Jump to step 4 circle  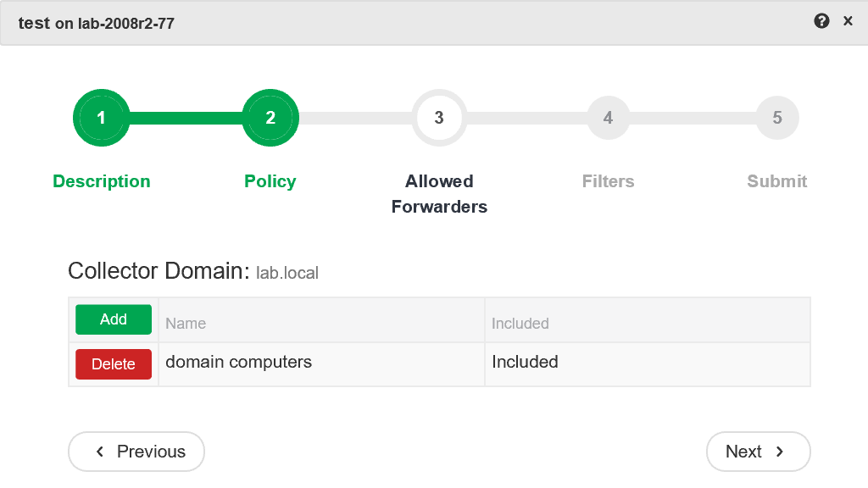coord(608,118)
